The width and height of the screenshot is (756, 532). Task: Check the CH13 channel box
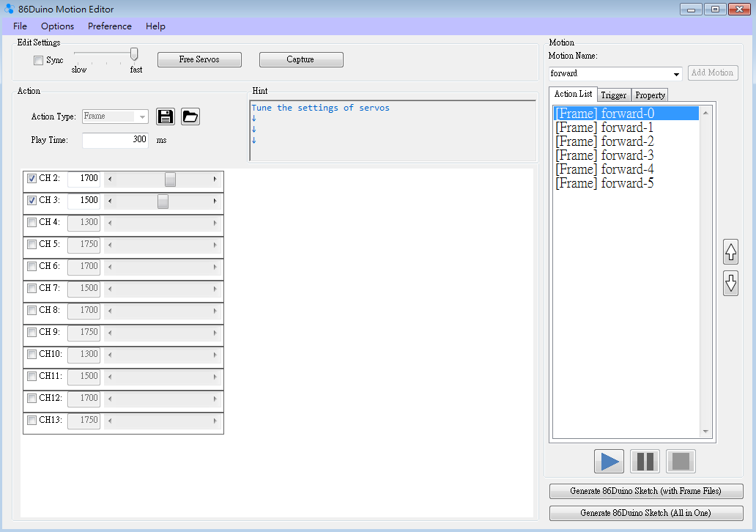31,420
